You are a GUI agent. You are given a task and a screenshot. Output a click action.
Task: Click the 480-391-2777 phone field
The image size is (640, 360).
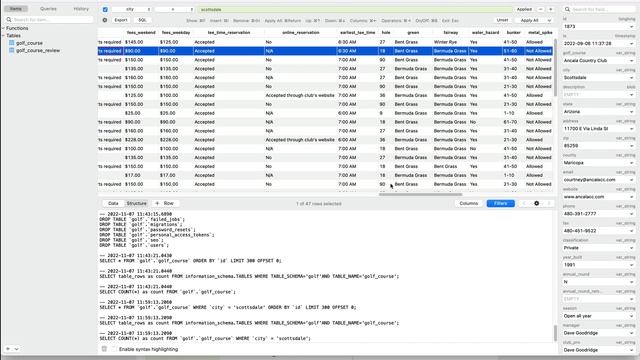click(x=599, y=214)
